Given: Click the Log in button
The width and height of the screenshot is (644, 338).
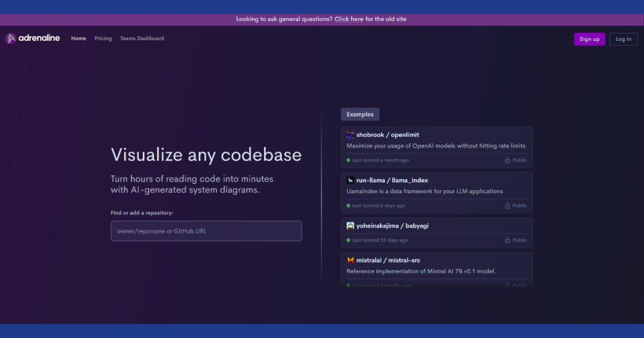Looking at the screenshot, I should pyautogui.click(x=623, y=39).
